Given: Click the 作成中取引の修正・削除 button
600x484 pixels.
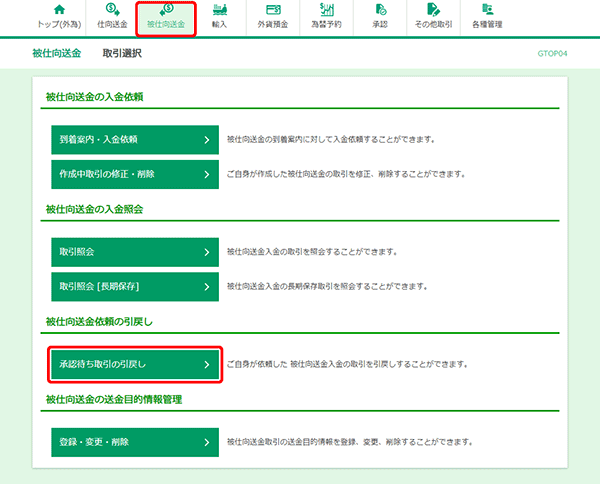Looking at the screenshot, I should pyautogui.click(x=135, y=174).
